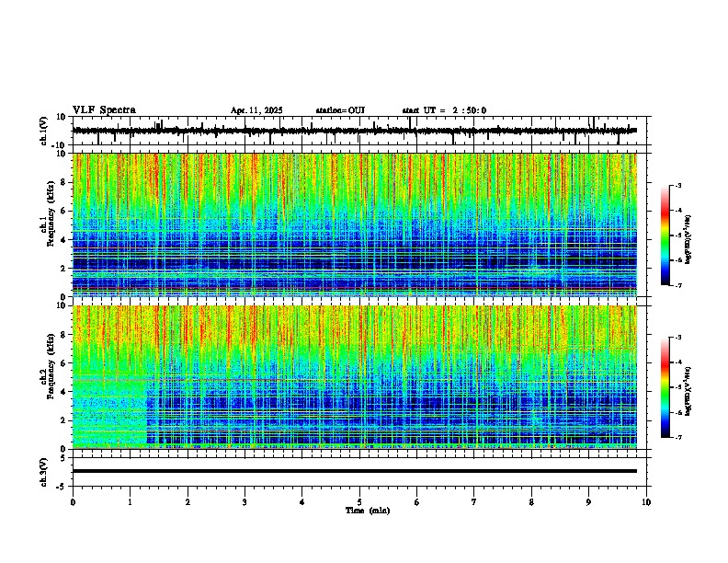
Task: Click the time-axis tick label "7"
Action: [474, 502]
